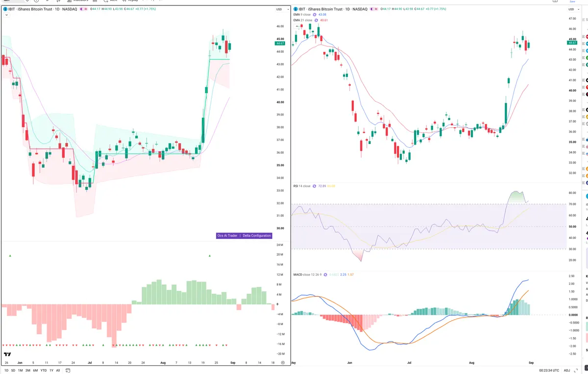The width and height of the screenshot is (588, 374).
Task: Click the IBIT logo icon in right chart title
Action: [x=295, y=9]
